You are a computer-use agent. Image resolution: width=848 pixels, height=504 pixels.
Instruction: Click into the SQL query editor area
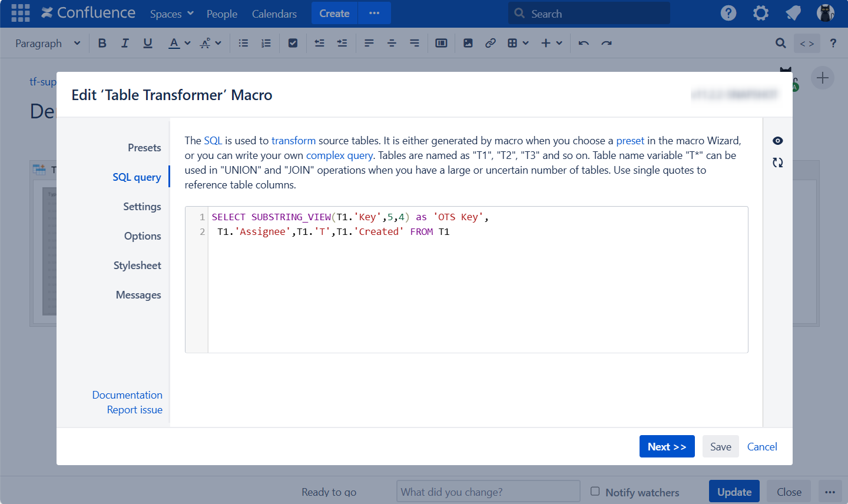click(478, 280)
